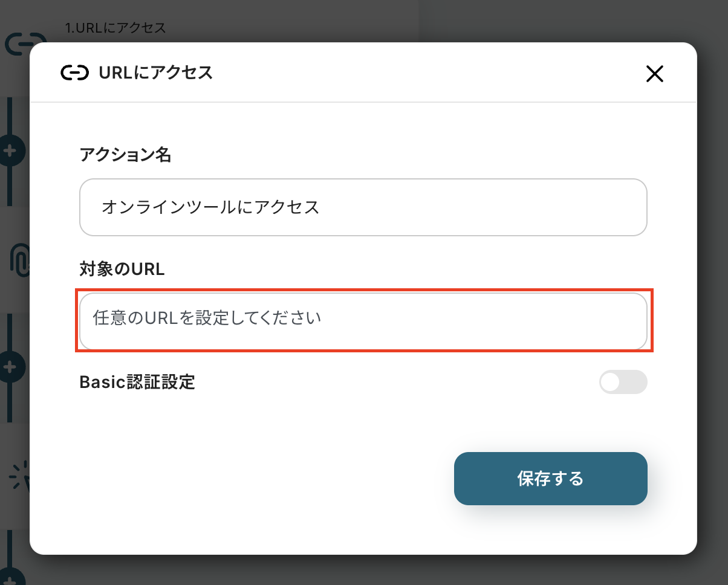The image size is (728, 585).
Task: Close the URLにアクセス dialog with the X
Action: coord(655,74)
